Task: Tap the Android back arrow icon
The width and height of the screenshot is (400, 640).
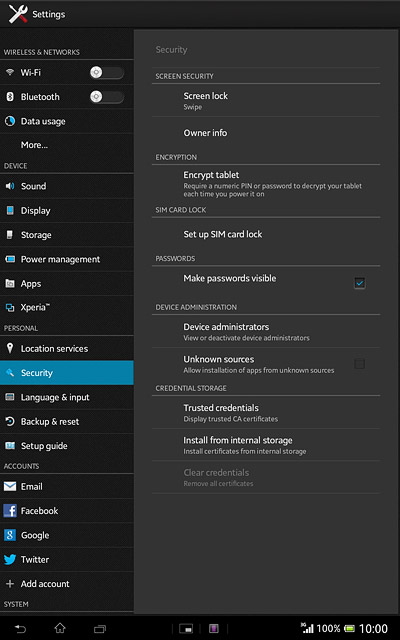Action: (x=20, y=629)
